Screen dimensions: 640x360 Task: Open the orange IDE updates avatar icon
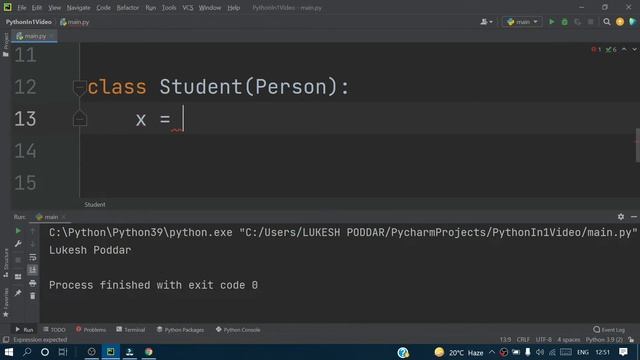click(x=620, y=22)
